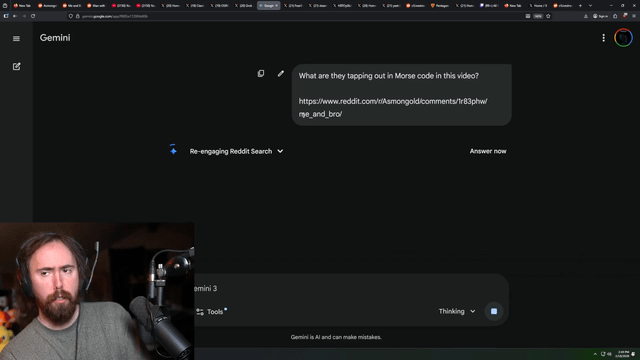
Task: Click the zoom level indicator in the address bar
Action: (538, 16)
